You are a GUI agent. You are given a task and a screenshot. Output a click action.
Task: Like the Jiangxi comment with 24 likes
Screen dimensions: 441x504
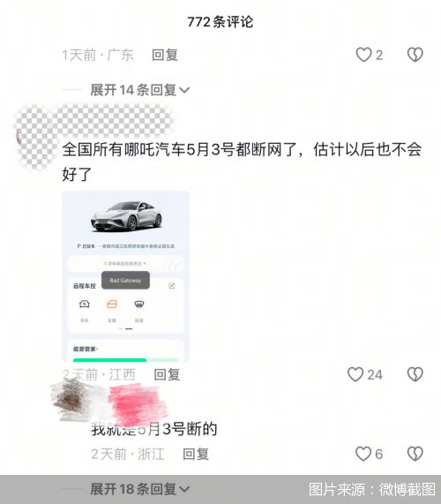355,374
